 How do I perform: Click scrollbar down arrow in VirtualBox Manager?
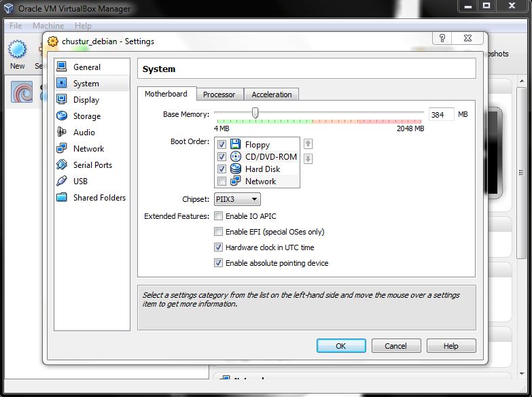tap(522, 373)
